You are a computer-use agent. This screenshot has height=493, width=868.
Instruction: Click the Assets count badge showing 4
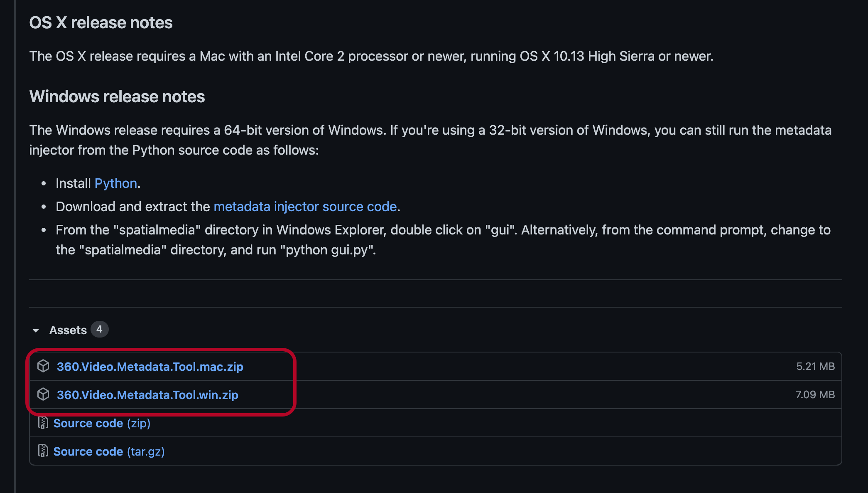[99, 329]
